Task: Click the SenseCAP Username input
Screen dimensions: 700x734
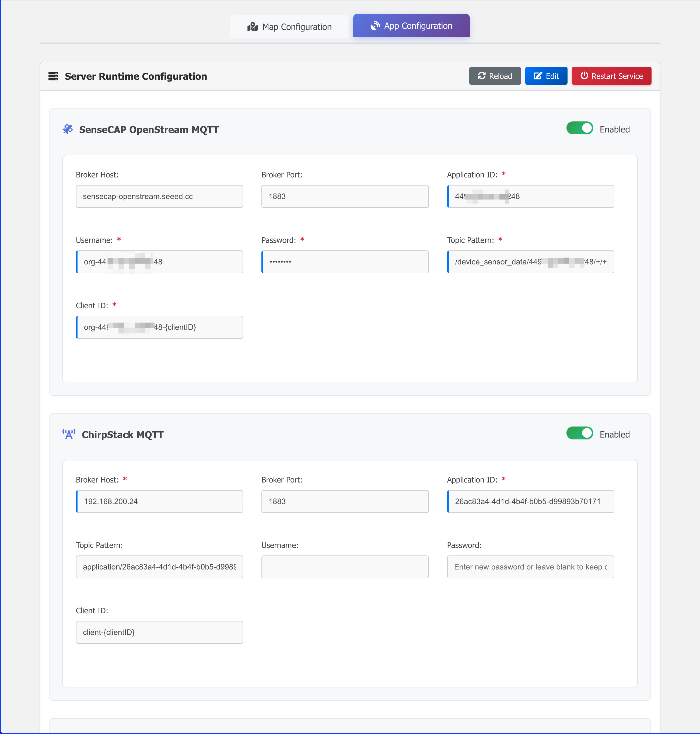Action: [159, 261]
